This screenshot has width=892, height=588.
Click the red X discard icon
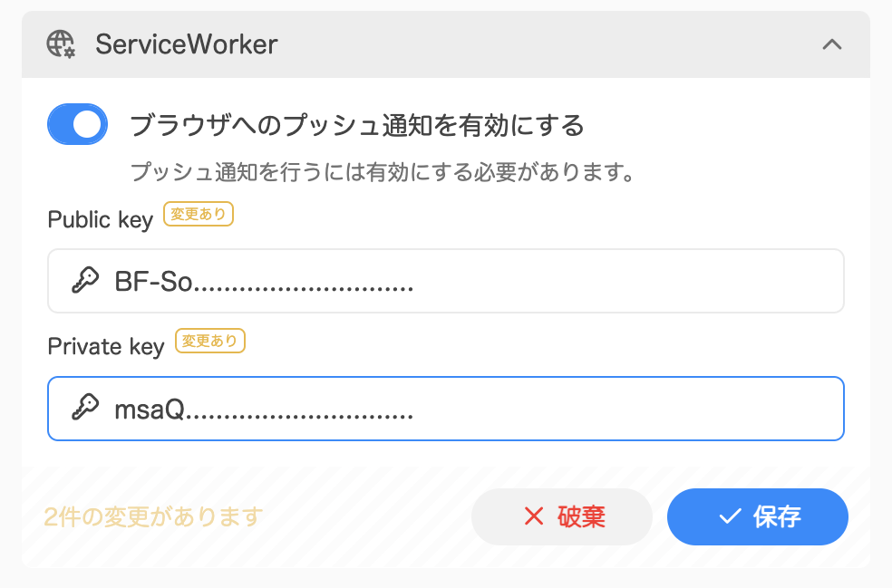click(x=534, y=516)
